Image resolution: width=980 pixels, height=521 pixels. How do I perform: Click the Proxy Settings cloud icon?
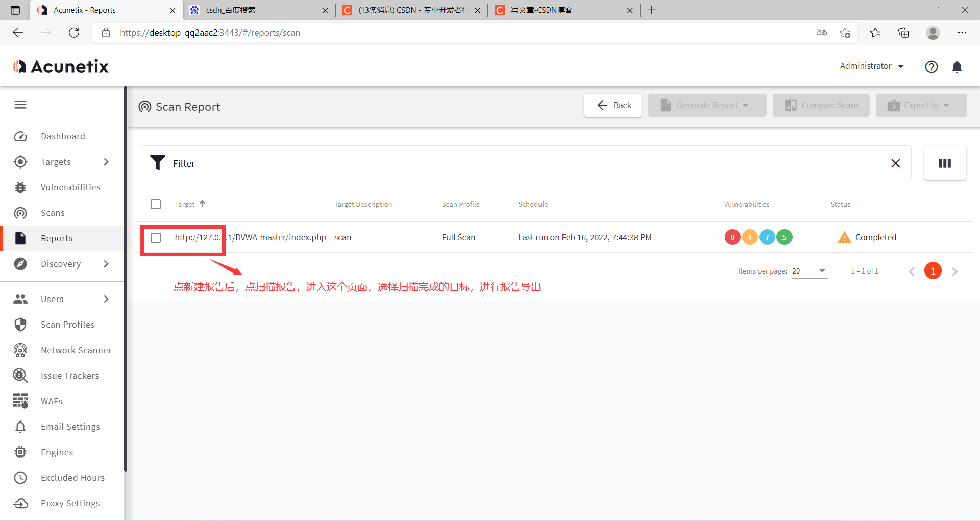click(x=20, y=503)
